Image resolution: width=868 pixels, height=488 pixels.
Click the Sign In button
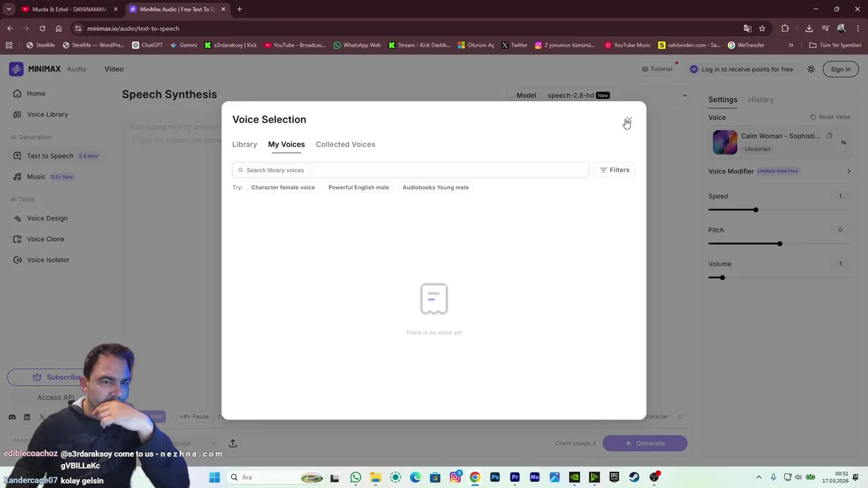pyautogui.click(x=840, y=69)
